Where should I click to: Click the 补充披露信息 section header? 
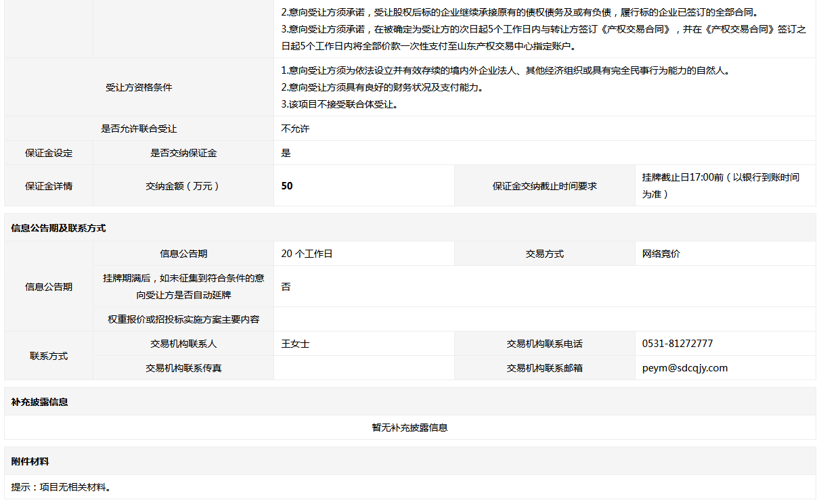pyautogui.click(x=39, y=402)
